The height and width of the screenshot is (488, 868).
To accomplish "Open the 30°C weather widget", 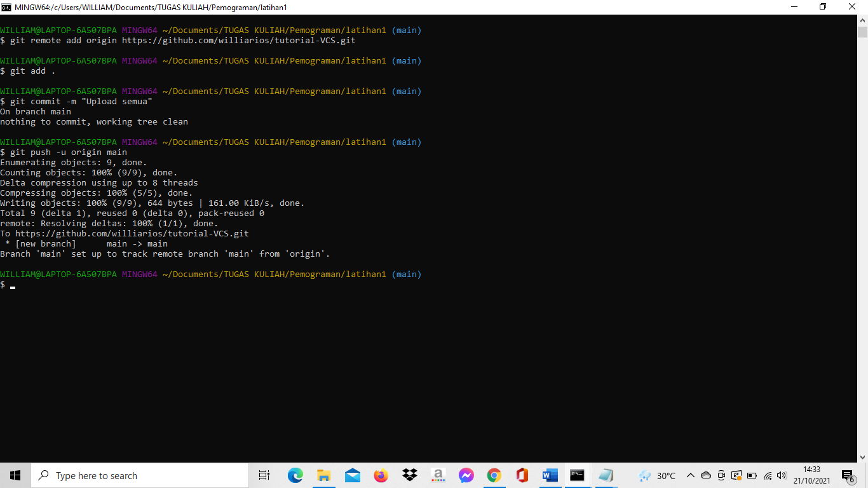I will (x=657, y=475).
